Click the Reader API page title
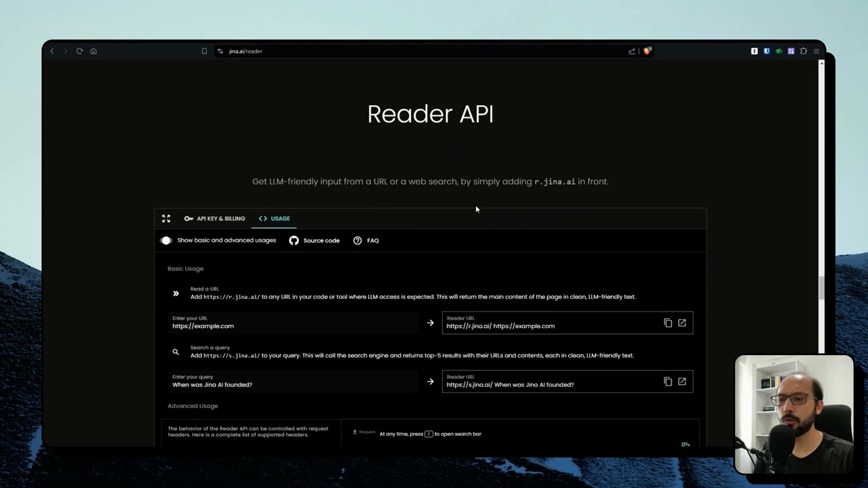Image resolution: width=868 pixels, height=488 pixels. coord(431,114)
